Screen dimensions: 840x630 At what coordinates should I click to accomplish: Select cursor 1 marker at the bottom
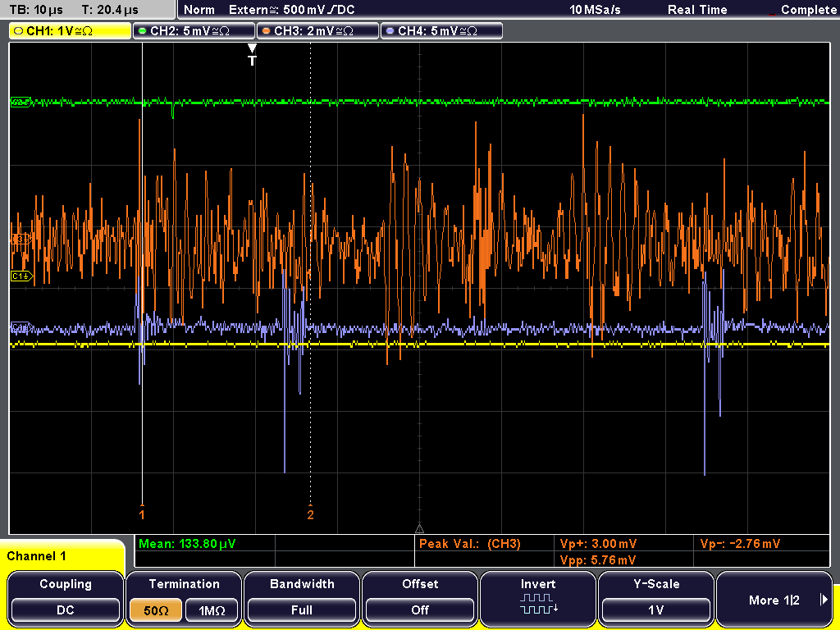tap(142, 512)
